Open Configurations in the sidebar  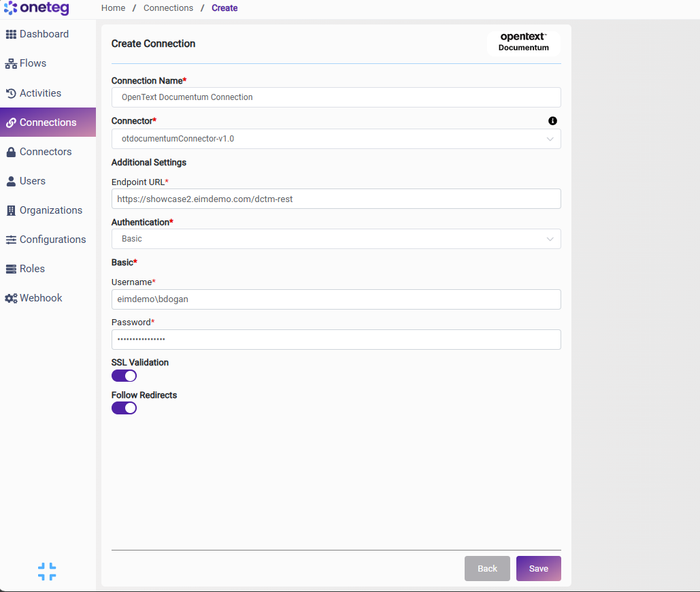48,240
